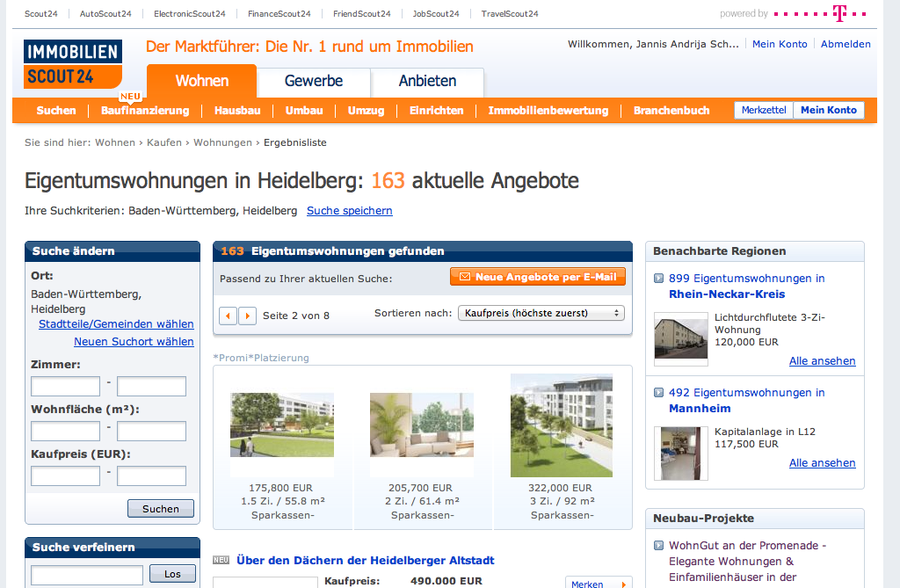The width and height of the screenshot is (900, 588).
Task: Focus the Suche verfeinern text field
Action: [x=87, y=575]
